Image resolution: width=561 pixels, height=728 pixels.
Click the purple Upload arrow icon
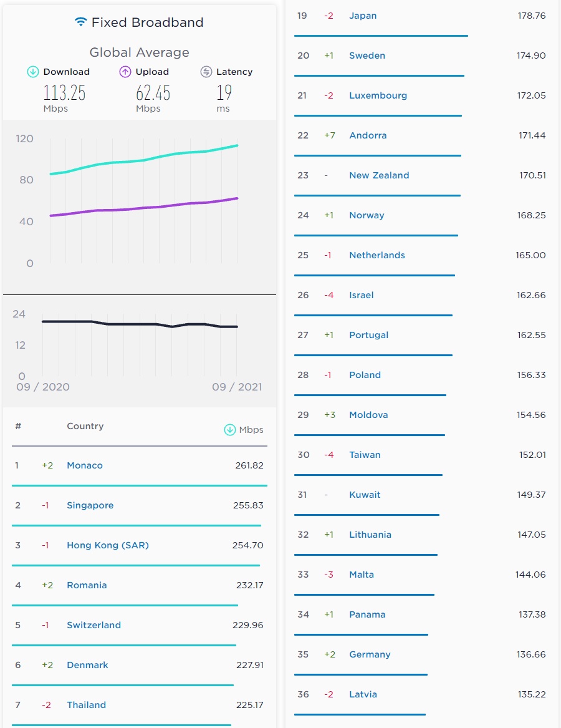(x=125, y=72)
